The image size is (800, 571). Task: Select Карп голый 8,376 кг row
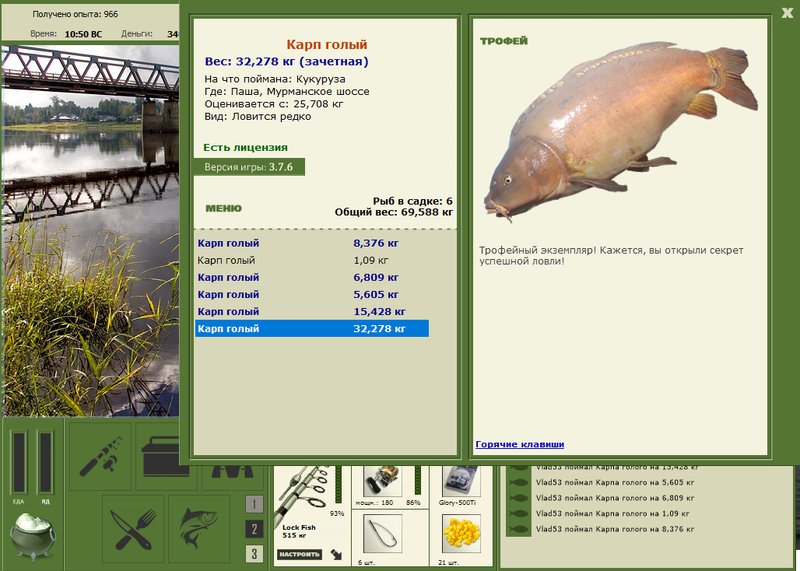pos(312,243)
